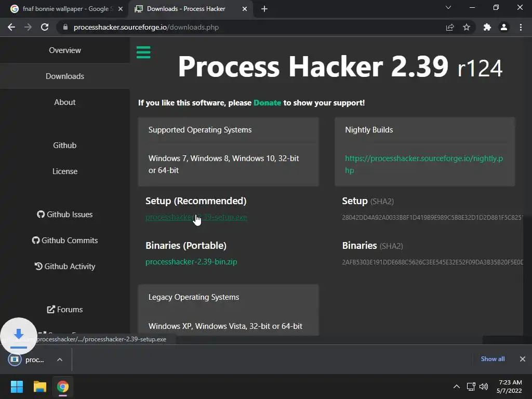Open the network tray icon
The image size is (532, 399).
point(471,387)
